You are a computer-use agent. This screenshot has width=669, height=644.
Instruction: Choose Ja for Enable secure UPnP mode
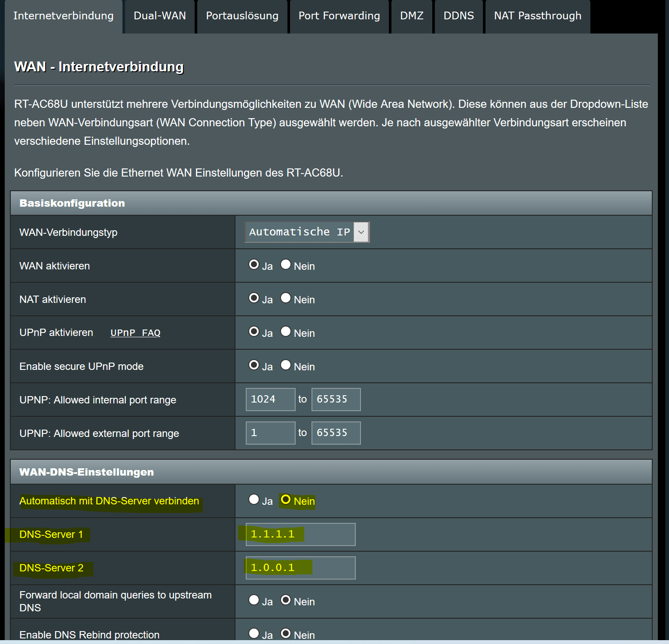254,365
